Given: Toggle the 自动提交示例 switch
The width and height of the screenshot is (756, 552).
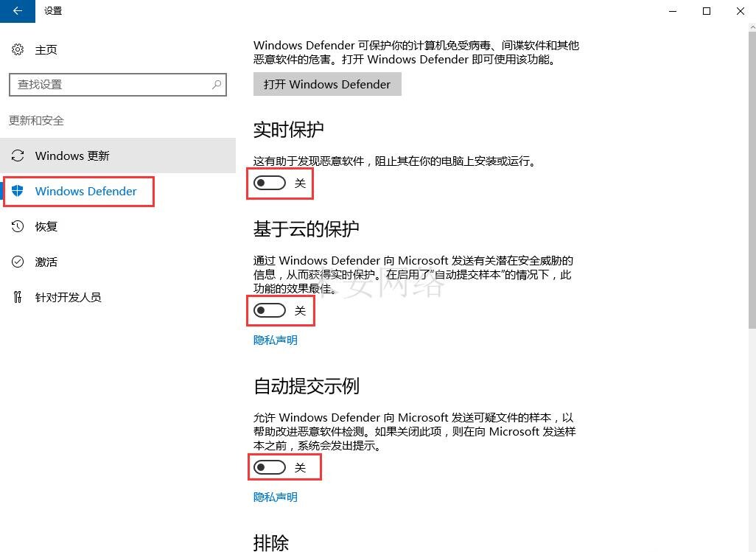Looking at the screenshot, I should tap(270, 467).
